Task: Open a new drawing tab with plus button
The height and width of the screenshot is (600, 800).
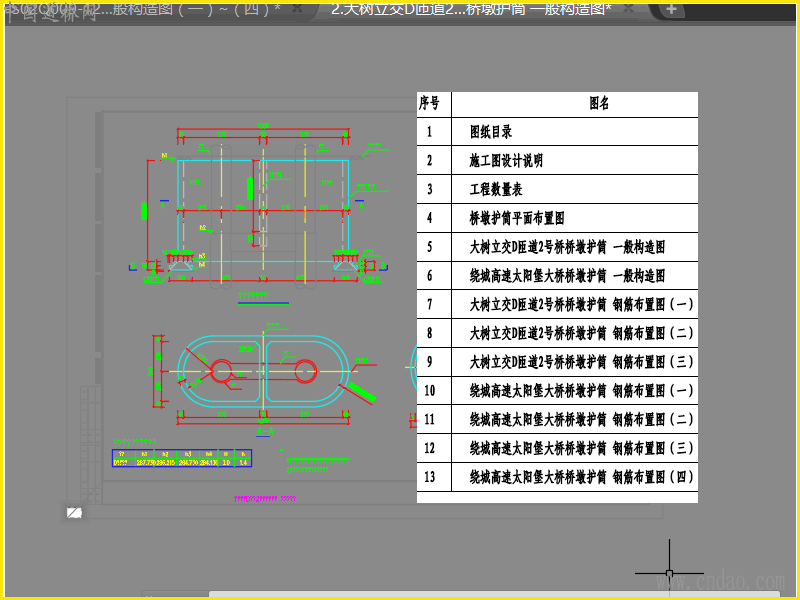Action: pyautogui.click(x=671, y=9)
